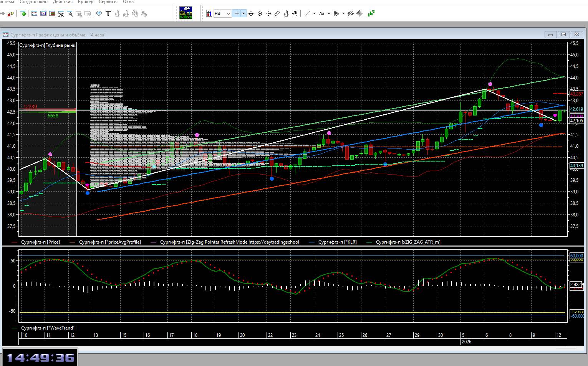Expand the line drawing tool dropdown arrow

point(314,13)
